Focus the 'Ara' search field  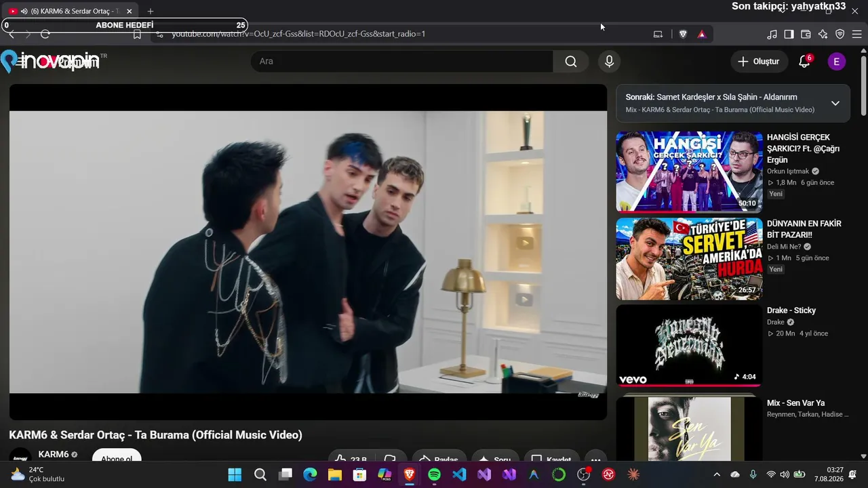pyautogui.click(x=402, y=62)
